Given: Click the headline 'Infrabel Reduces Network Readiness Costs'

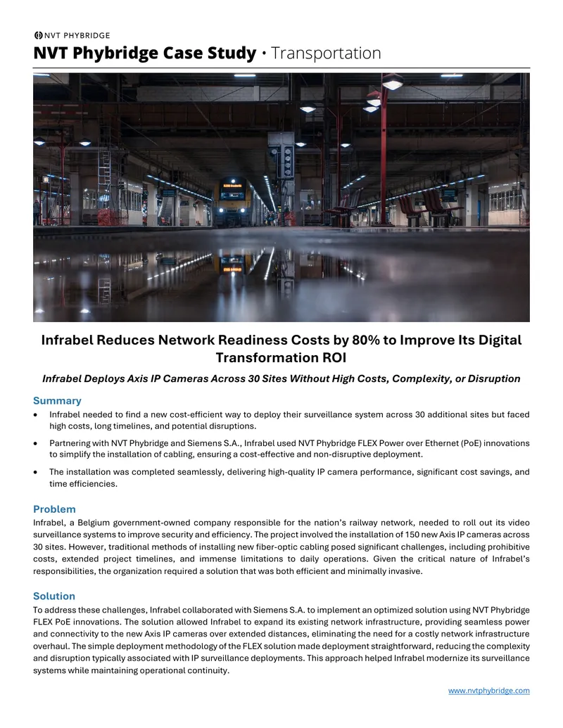Looking at the screenshot, I should [281, 349].
